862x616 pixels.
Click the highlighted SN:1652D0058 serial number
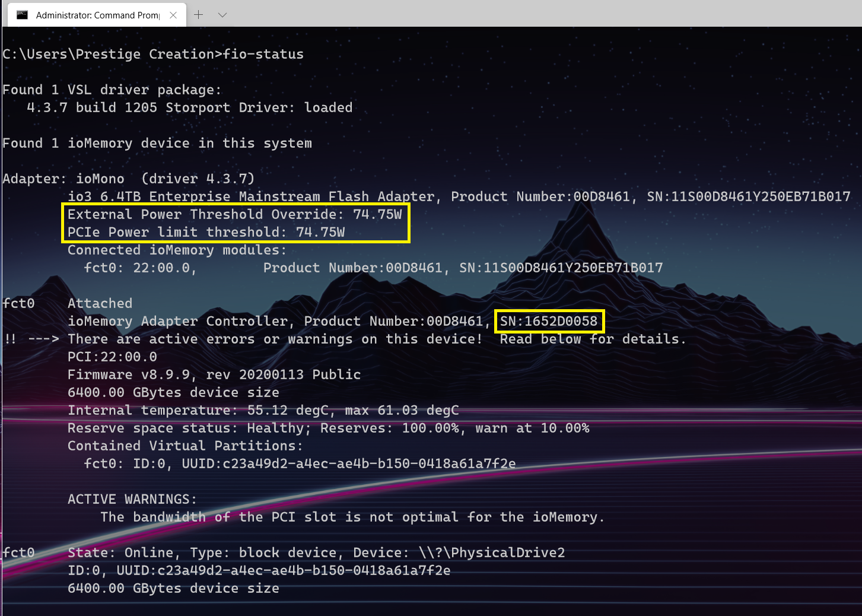(x=549, y=321)
